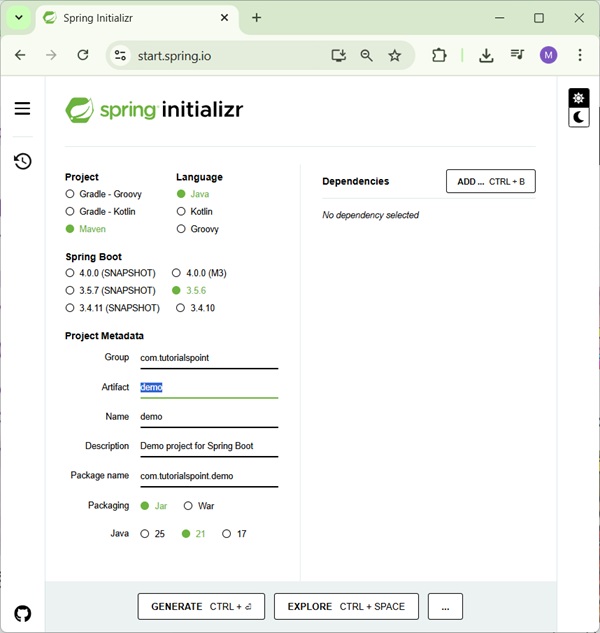Screen dimensions: 600x633
Task: Click the Artifact input field
Action: point(209,388)
